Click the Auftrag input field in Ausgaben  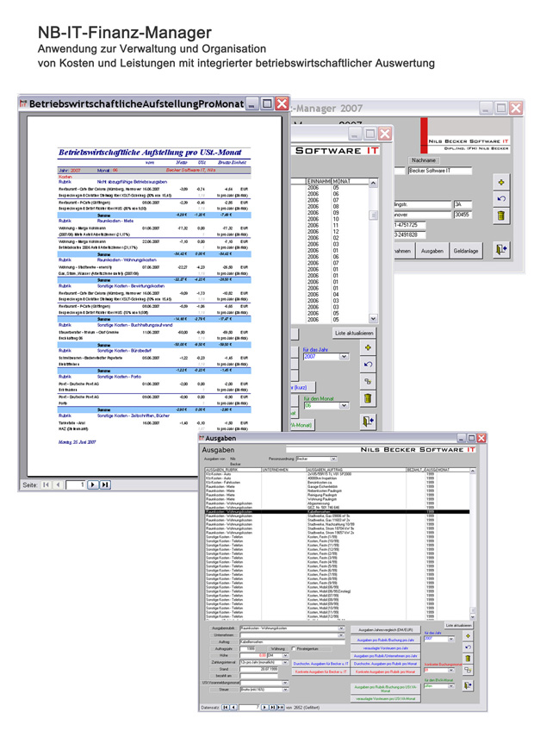(292, 641)
